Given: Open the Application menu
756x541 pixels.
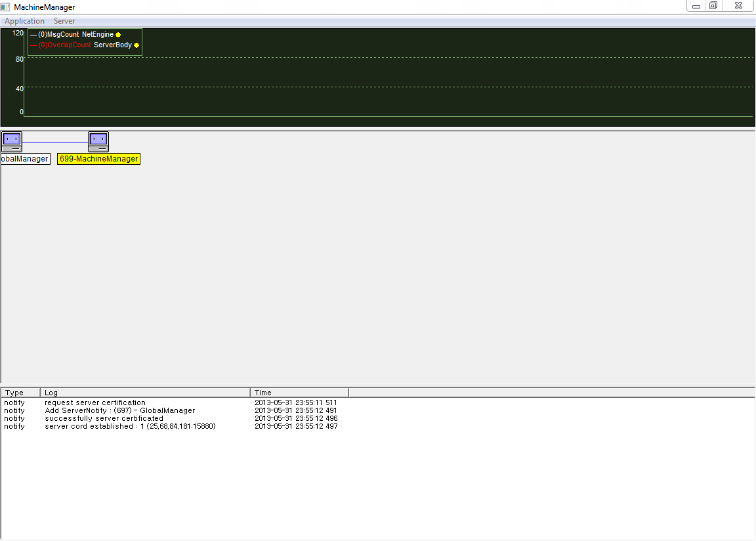Looking at the screenshot, I should pos(24,21).
